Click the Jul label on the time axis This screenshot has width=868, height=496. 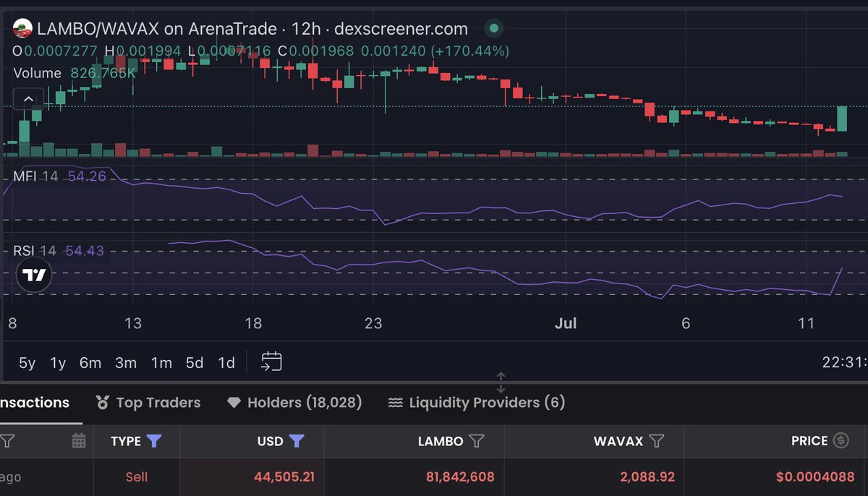click(566, 323)
